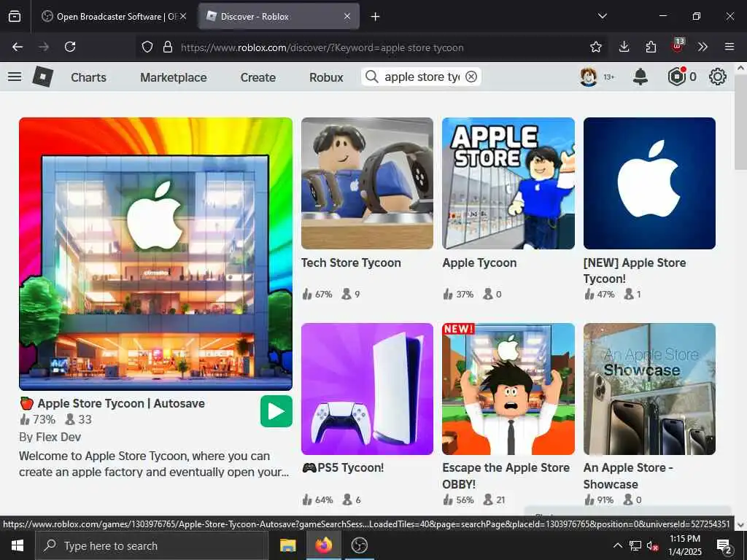Viewport: 747px width, 560px height.
Task: Reload the current page
Action: 70,47
